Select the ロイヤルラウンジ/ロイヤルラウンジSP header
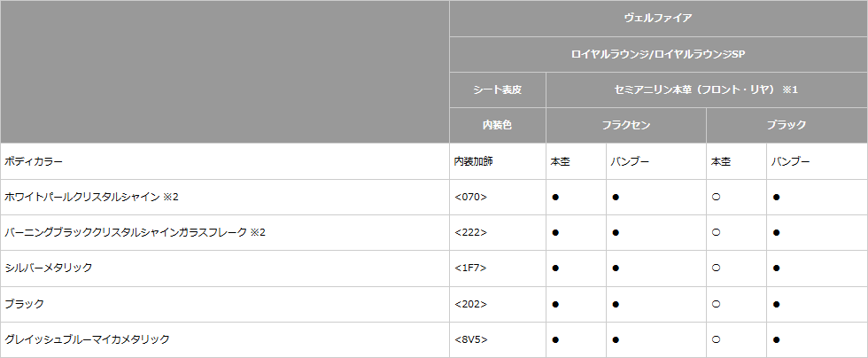The width and height of the screenshot is (868, 358). click(658, 54)
